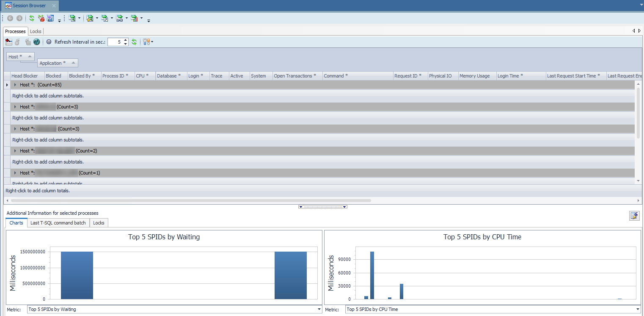Click the tab scroll left arrow
This screenshot has height=316, width=644.
pos(633,31)
